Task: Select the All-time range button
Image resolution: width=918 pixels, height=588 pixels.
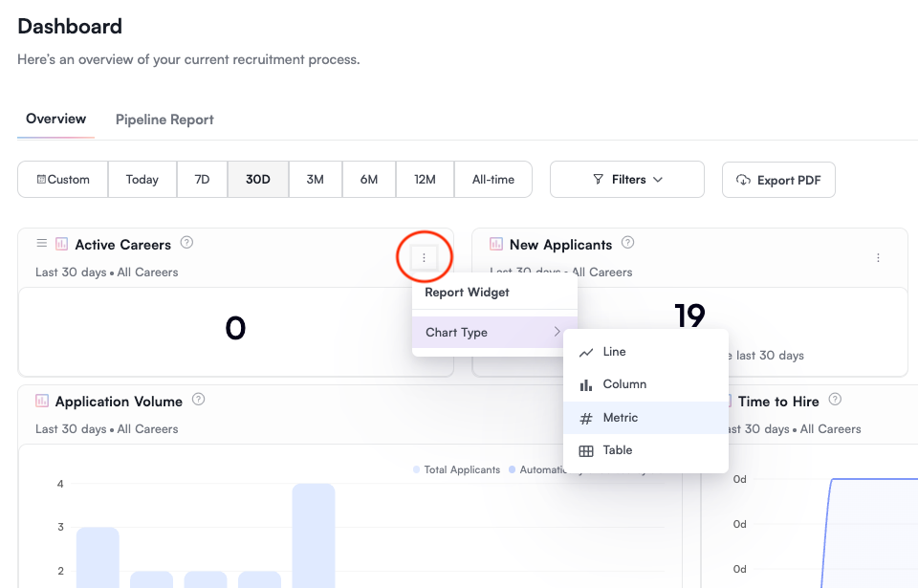Action: coord(493,180)
